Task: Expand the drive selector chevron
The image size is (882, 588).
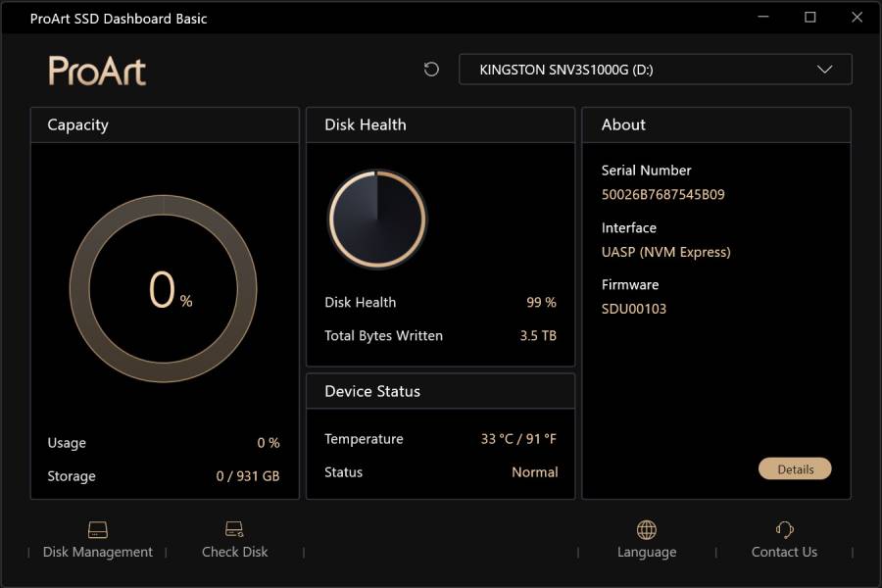Action: coord(824,70)
